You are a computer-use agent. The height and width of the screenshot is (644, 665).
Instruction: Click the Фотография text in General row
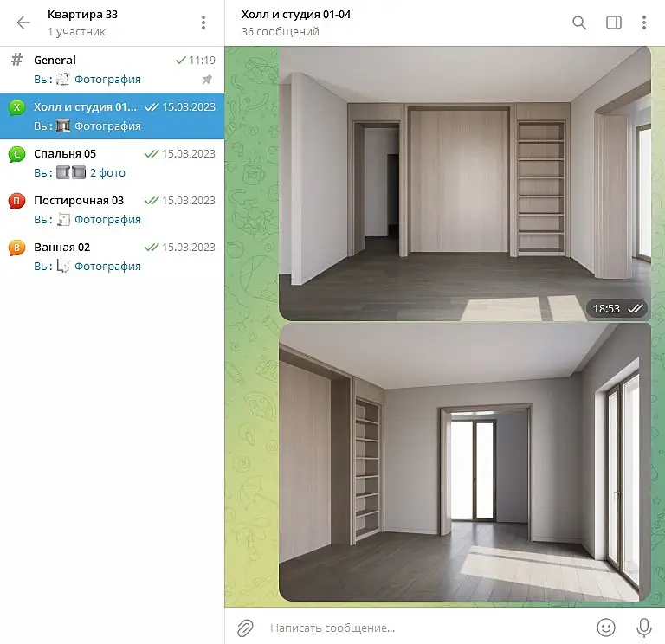point(107,80)
